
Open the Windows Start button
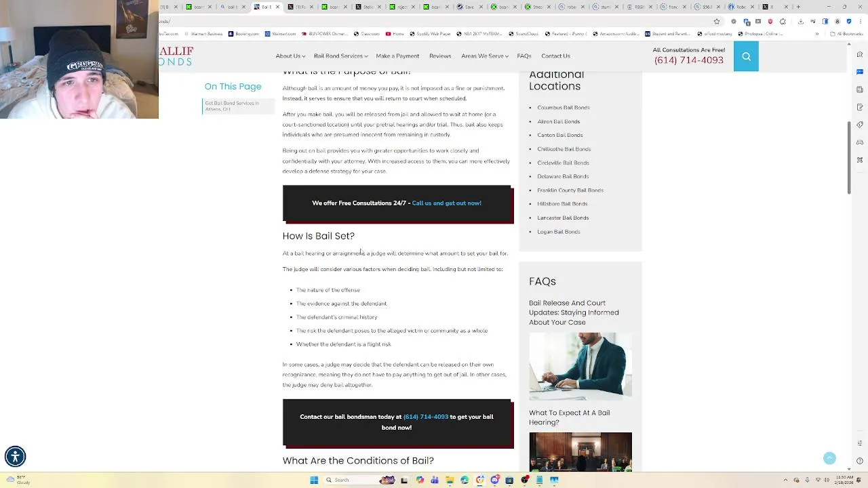pos(314,480)
